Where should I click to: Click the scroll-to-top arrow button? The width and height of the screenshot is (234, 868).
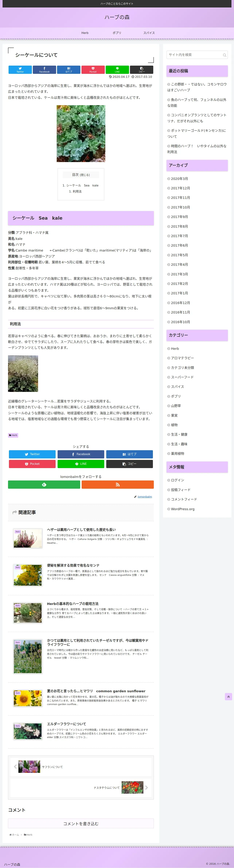coord(228,696)
